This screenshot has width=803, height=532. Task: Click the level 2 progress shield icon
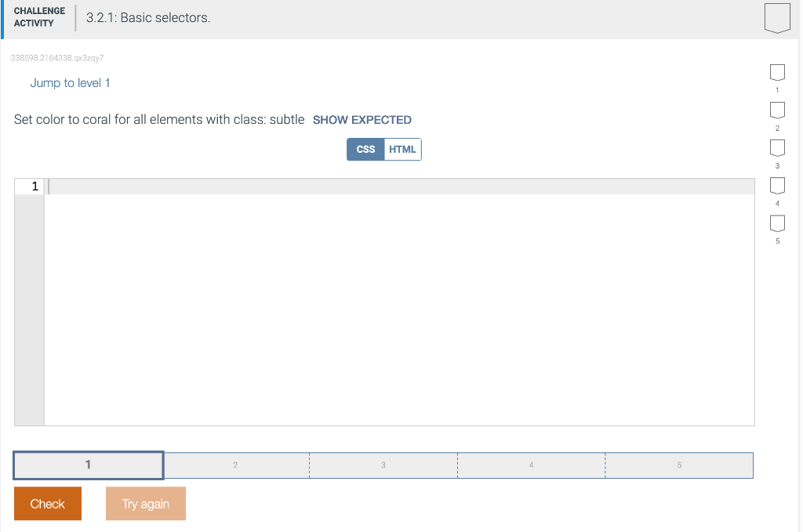tap(777, 110)
